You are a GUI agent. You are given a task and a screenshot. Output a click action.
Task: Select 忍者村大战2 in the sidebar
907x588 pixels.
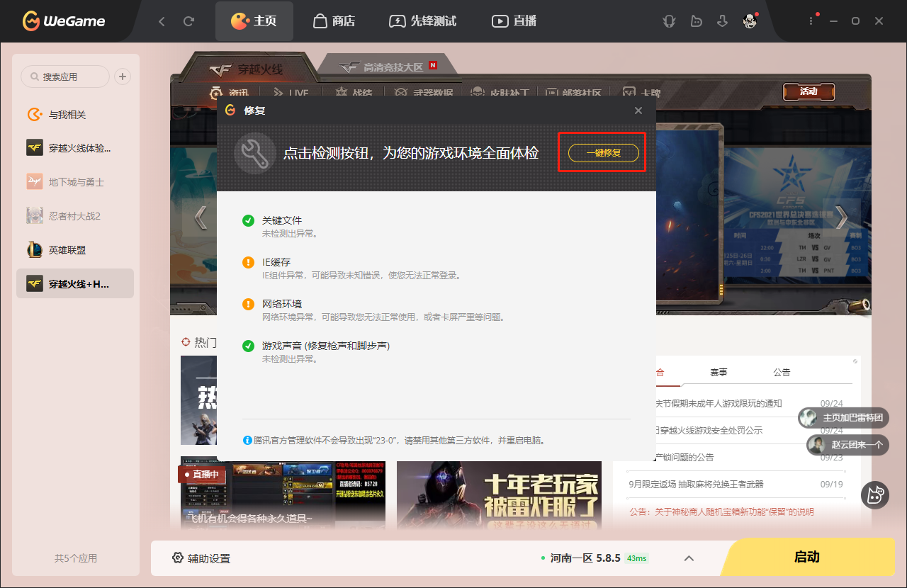point(75,215)
